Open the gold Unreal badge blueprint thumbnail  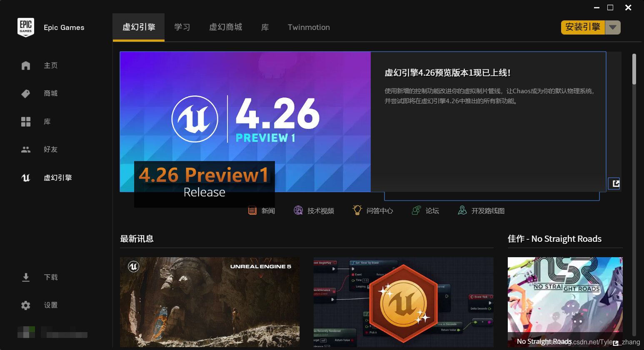(x=404, y=302)
